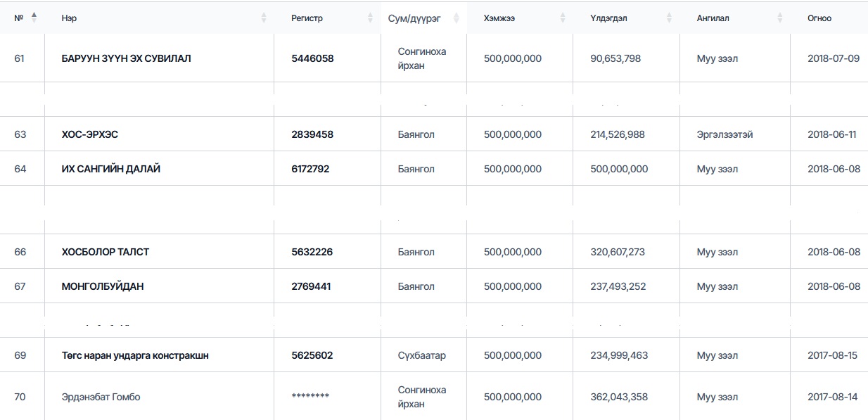Click register number 5446058

point(312,58)
